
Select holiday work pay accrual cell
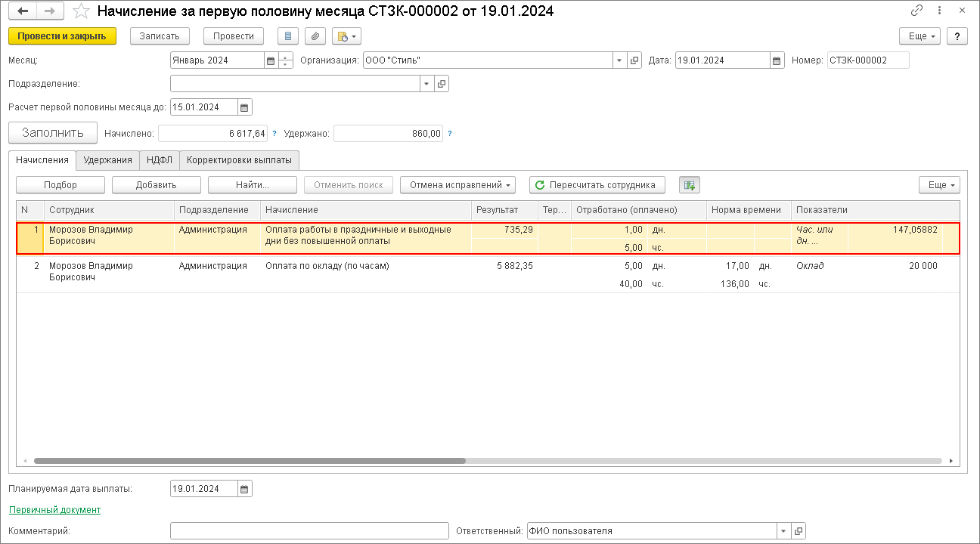pyautogui.click(x=366, y=238)
